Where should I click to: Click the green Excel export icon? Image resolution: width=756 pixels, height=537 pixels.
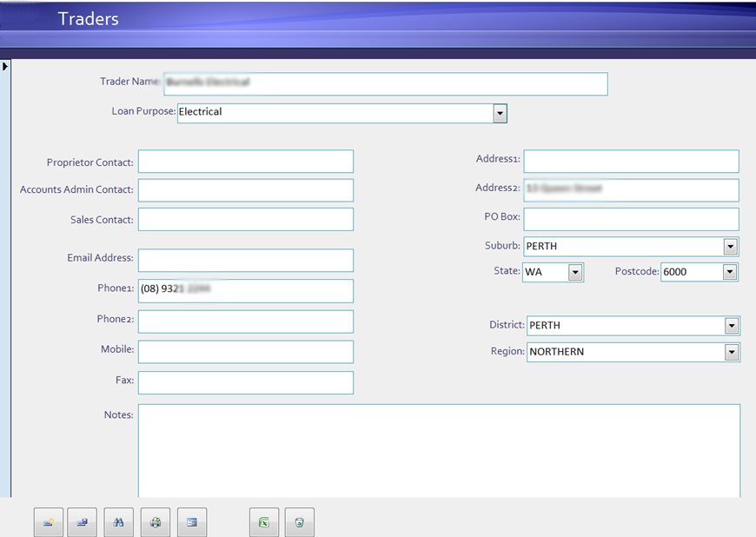click(263, 521)
